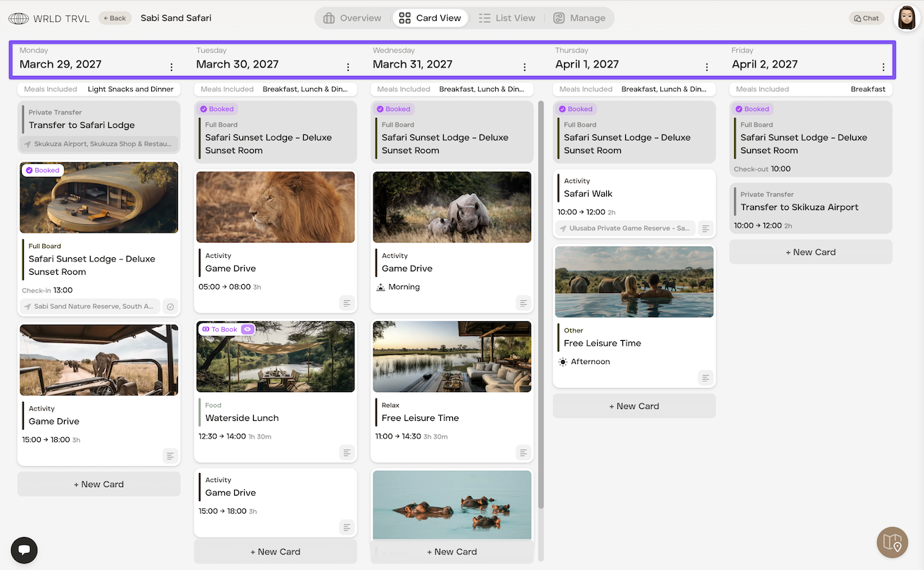The width and height of the screenshot is (924, 570).
Task: Open the lodge photo on Monday's card
Action: coord(99,197)
